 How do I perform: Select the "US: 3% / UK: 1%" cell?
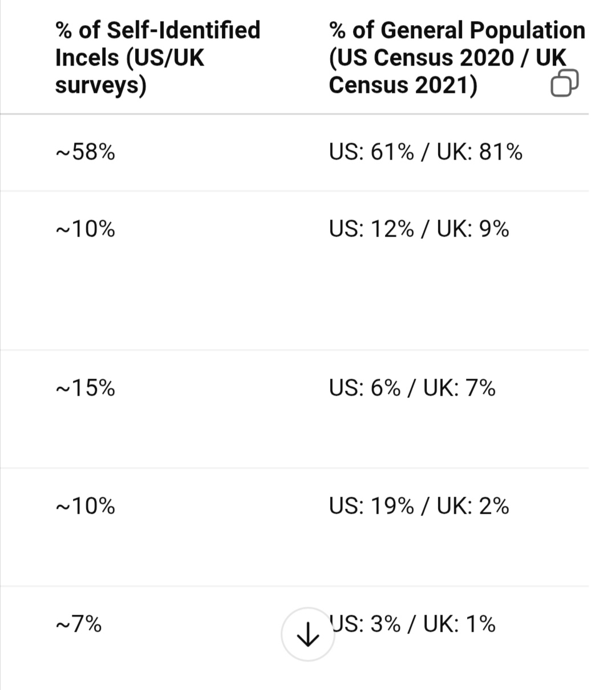[412, 624]
